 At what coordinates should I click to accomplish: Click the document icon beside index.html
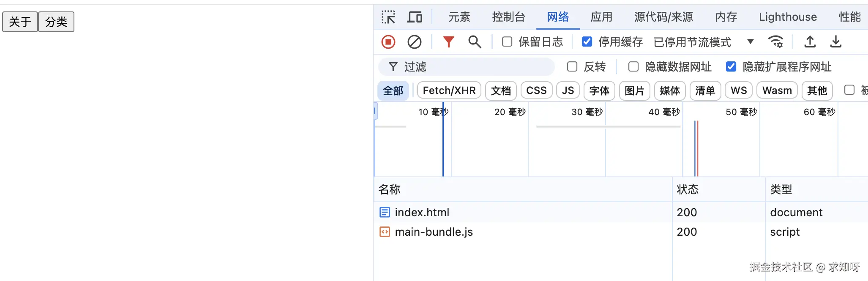[x=385, y=212]
